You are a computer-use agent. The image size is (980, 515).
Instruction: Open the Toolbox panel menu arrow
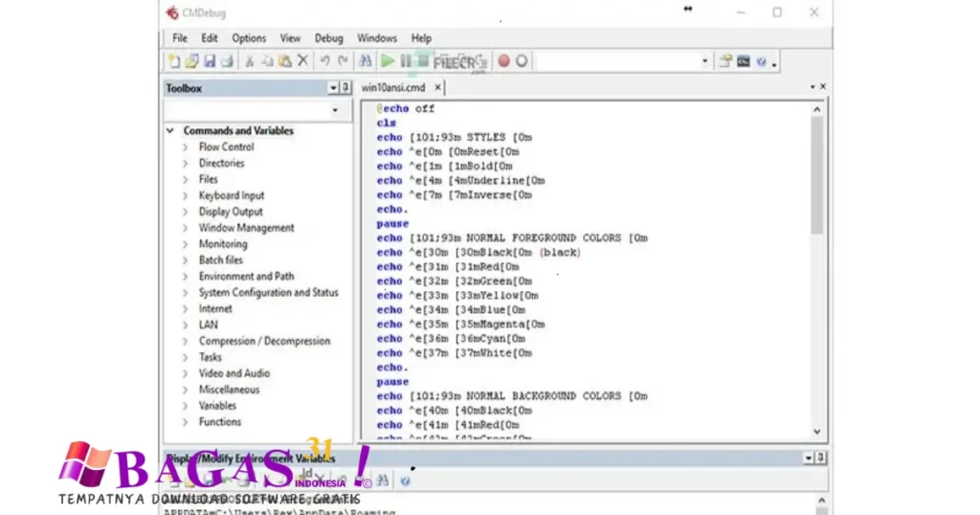(333, 88)
